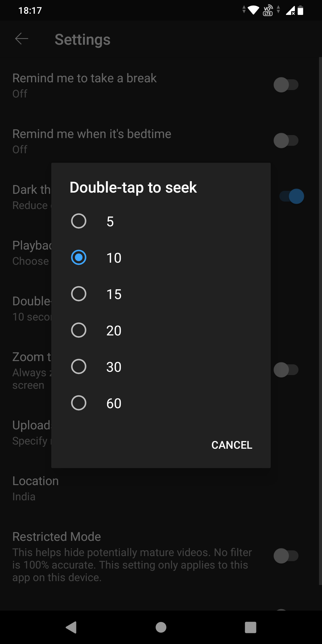Pick the 30 seconds seek option

(x=79, y=367)
